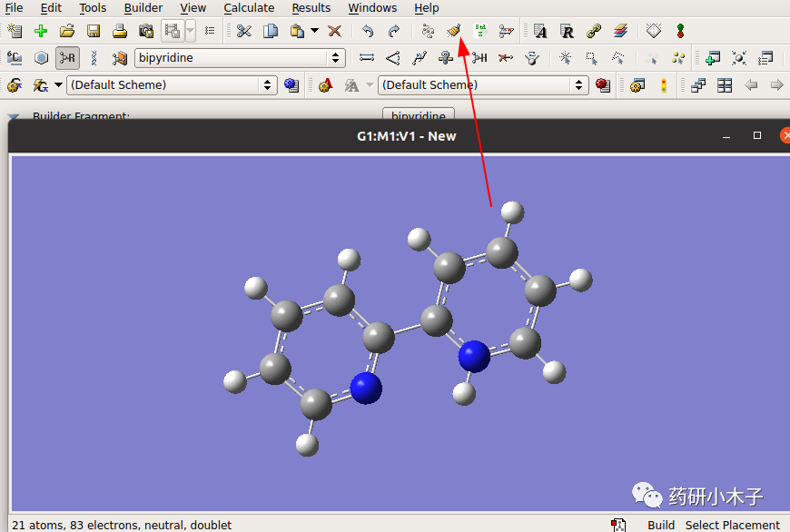This screenshot has width=790, height=532.
Task: Click the Mirror Invert icon
Action: tap(506, 31)
